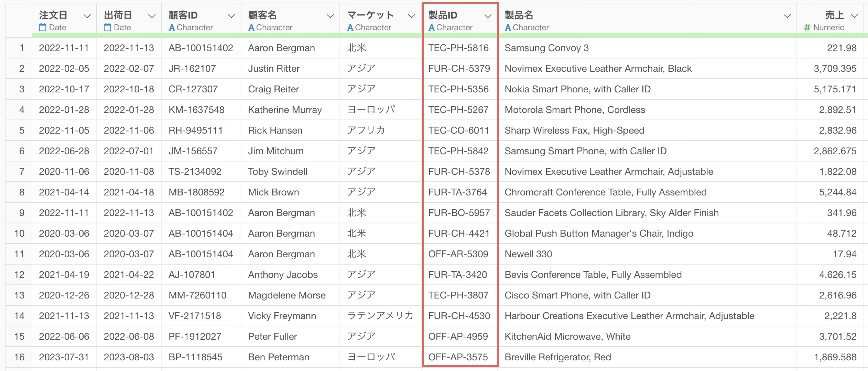
Task: Click the Character type icon under 顧客名
Action: [251, 28]
